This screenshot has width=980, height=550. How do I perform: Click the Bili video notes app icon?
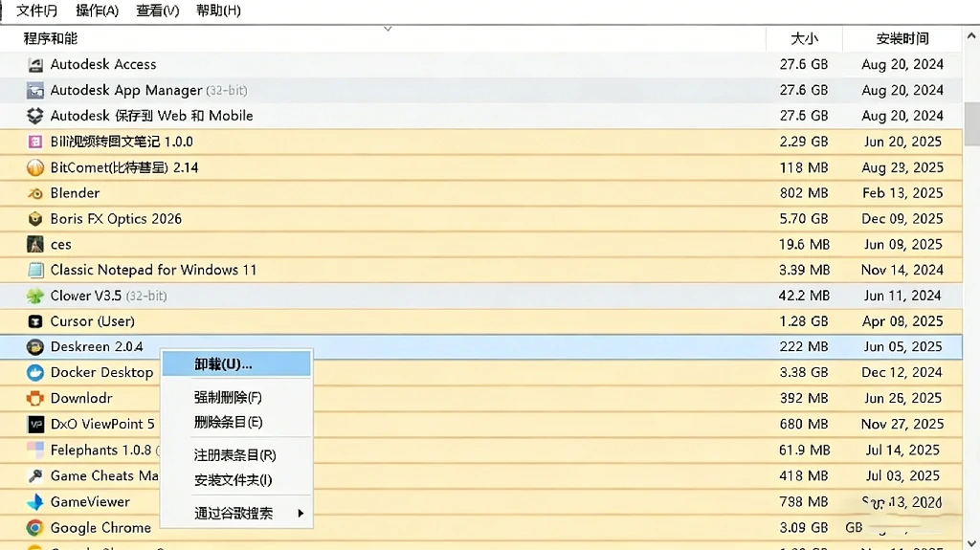35,142
